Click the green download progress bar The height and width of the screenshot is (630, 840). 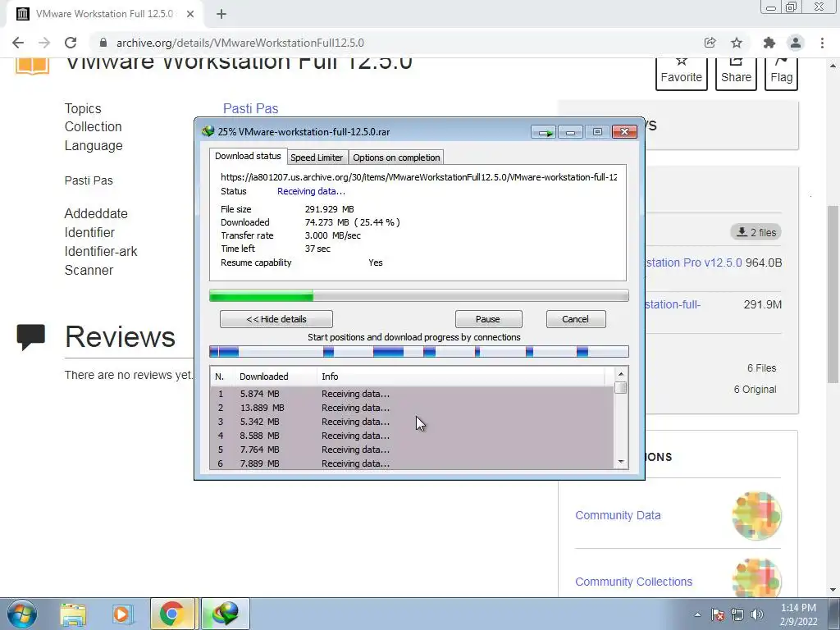[419, 295]
